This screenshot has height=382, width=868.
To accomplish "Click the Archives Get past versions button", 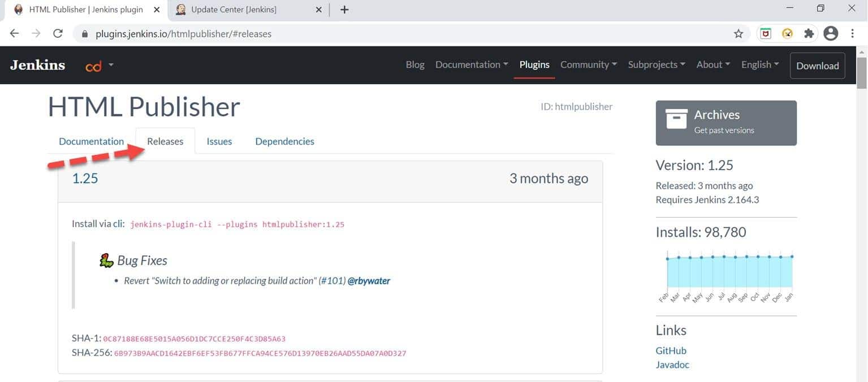I will point(726,123).
